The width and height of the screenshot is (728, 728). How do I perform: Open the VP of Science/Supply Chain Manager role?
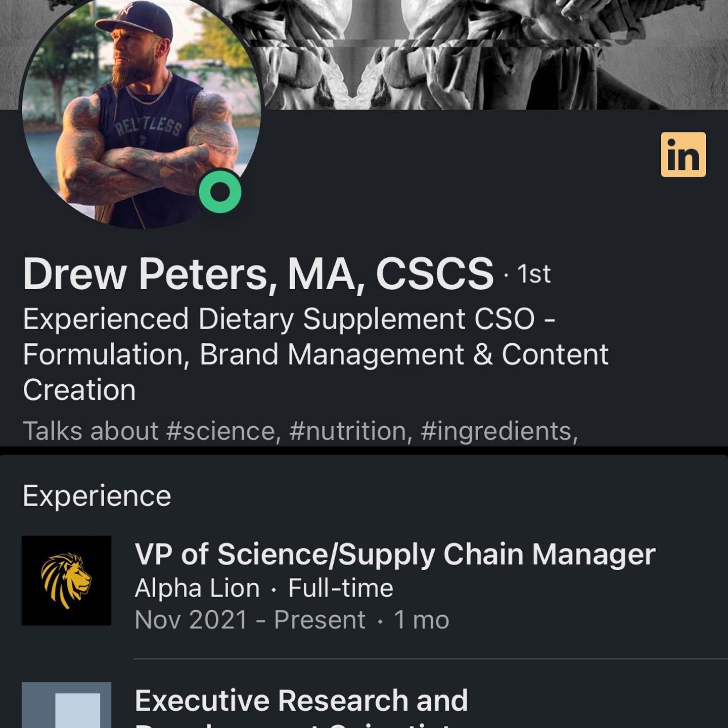coord(395,554)
